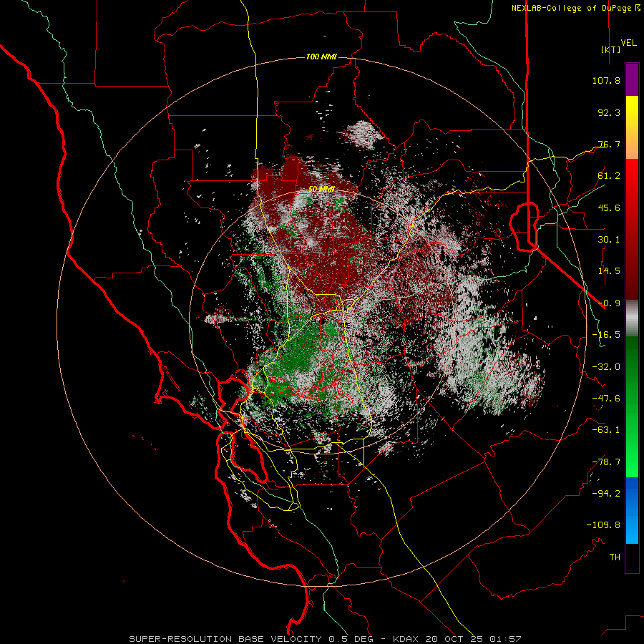
Task: Pick the blue segment of the velocity scale
Action: click(632, 510)
